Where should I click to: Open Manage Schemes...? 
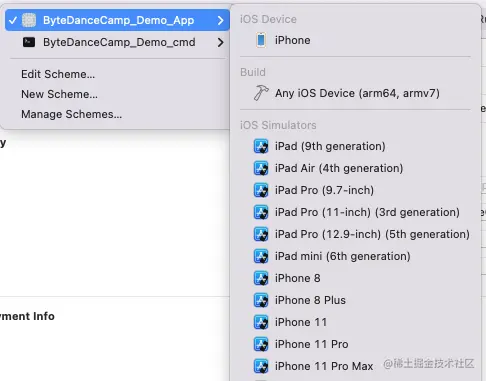71,114
